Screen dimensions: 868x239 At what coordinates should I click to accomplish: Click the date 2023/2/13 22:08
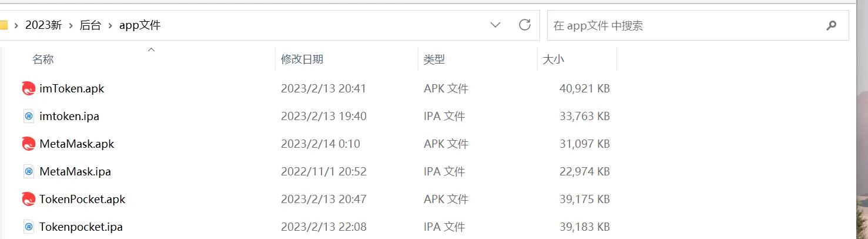(324, 227)
